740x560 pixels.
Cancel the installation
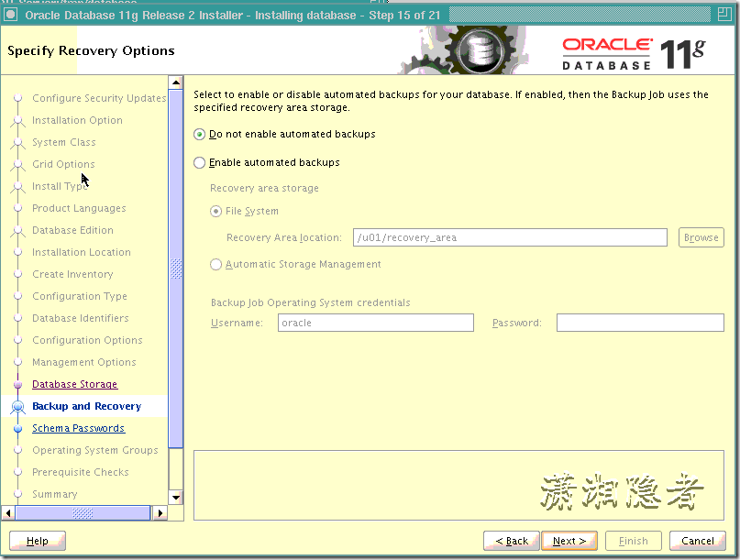coord(697,541)
